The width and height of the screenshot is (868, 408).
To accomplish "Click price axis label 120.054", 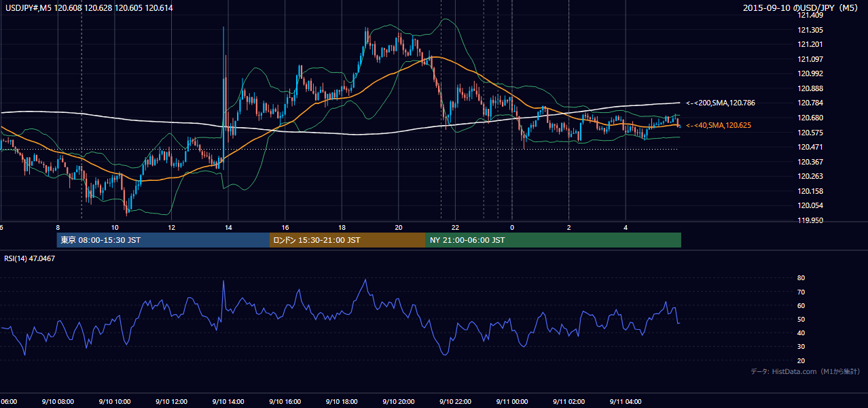I will 812,205.
